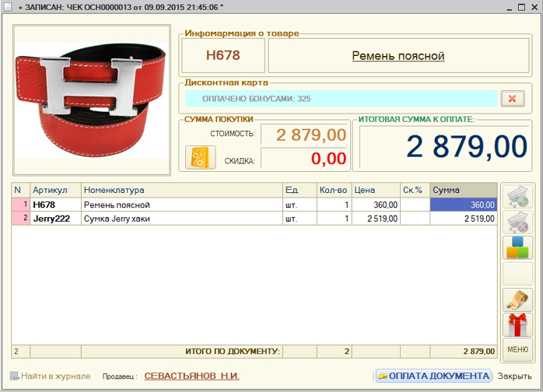The image size is (543, 392).
Task: Click highlighted sum cell 360,00
Action: tap(464, 205)
